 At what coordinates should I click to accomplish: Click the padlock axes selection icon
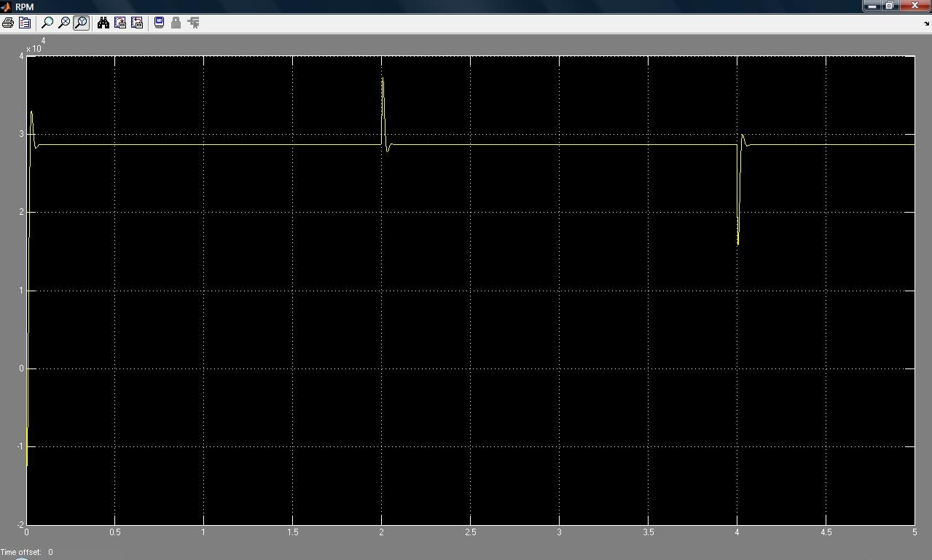[x=176, y=23]
